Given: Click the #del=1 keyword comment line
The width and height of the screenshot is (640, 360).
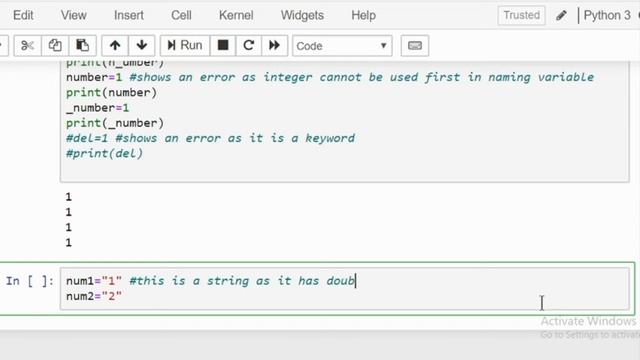Looking at the screenshot, I should coord(211,138).
